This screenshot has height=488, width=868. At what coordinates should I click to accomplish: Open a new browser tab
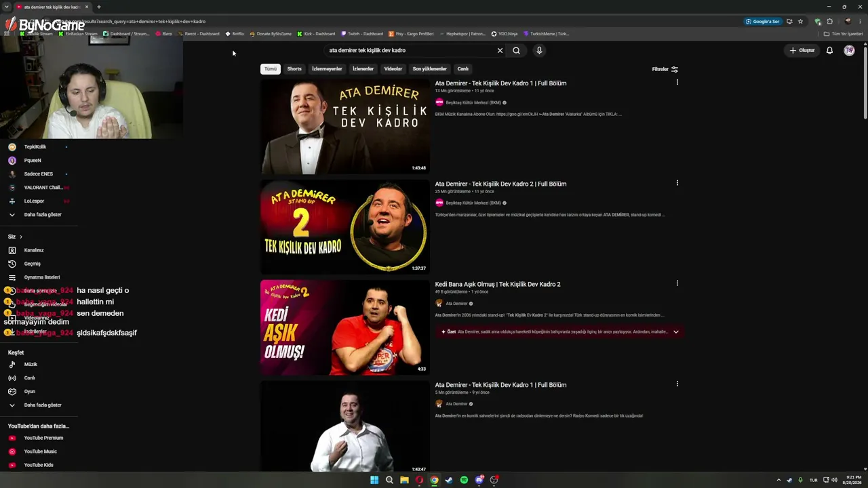coord(98,7)
